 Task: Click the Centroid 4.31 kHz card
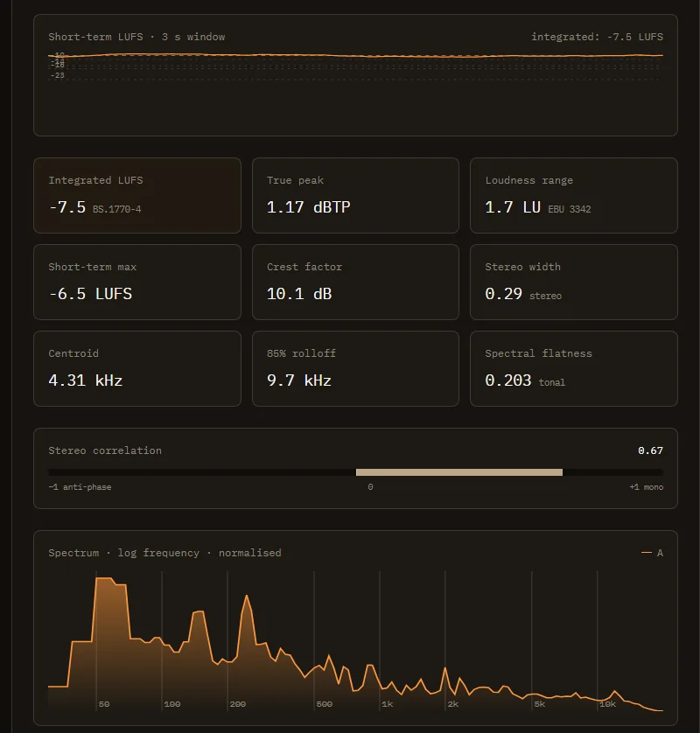tap(137, 368)
